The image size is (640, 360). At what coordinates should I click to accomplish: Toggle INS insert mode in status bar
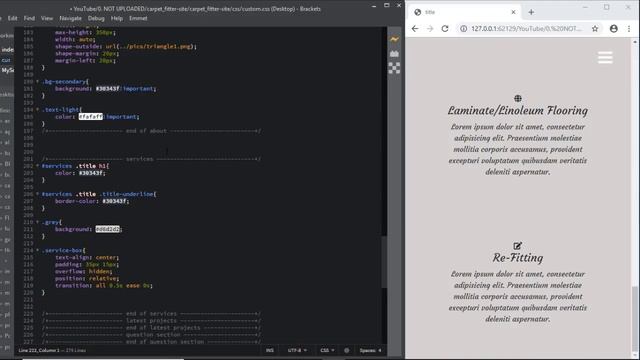point(270,350)
